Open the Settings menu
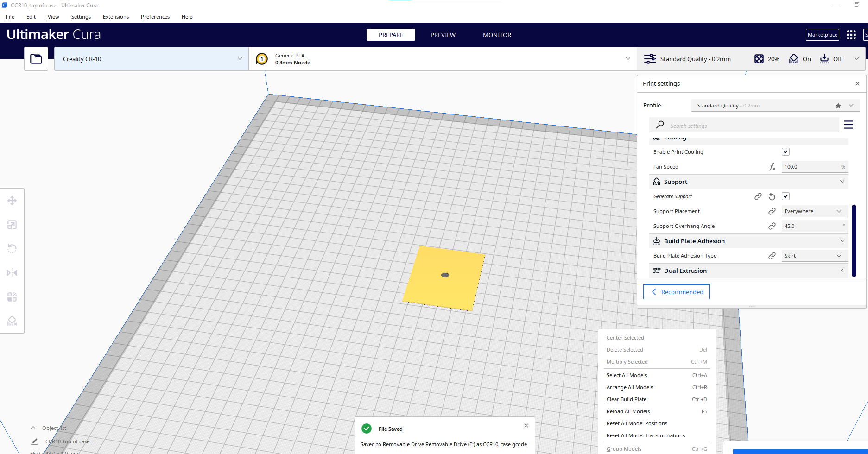The width and height of the screenshot is (868, 454). click(81, 17)
